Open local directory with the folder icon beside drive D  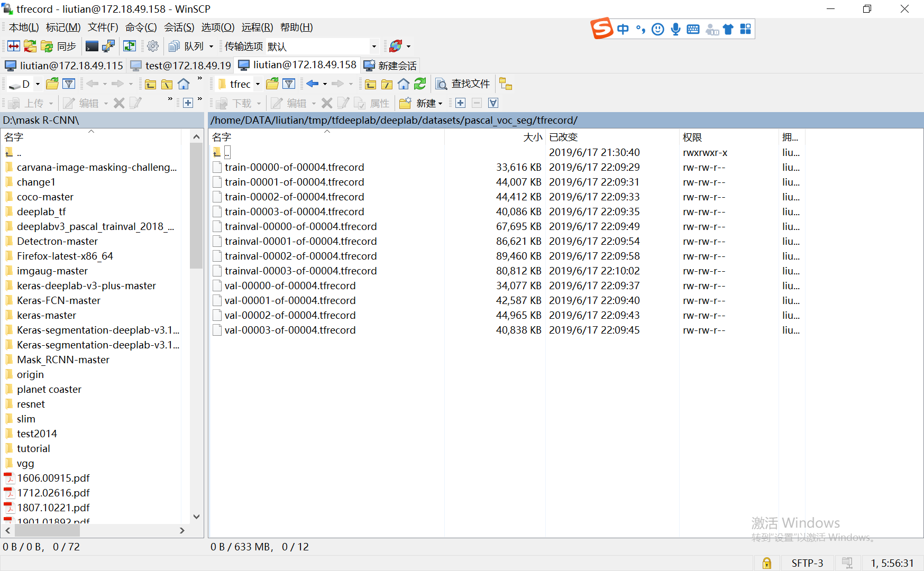coord(52,84)
